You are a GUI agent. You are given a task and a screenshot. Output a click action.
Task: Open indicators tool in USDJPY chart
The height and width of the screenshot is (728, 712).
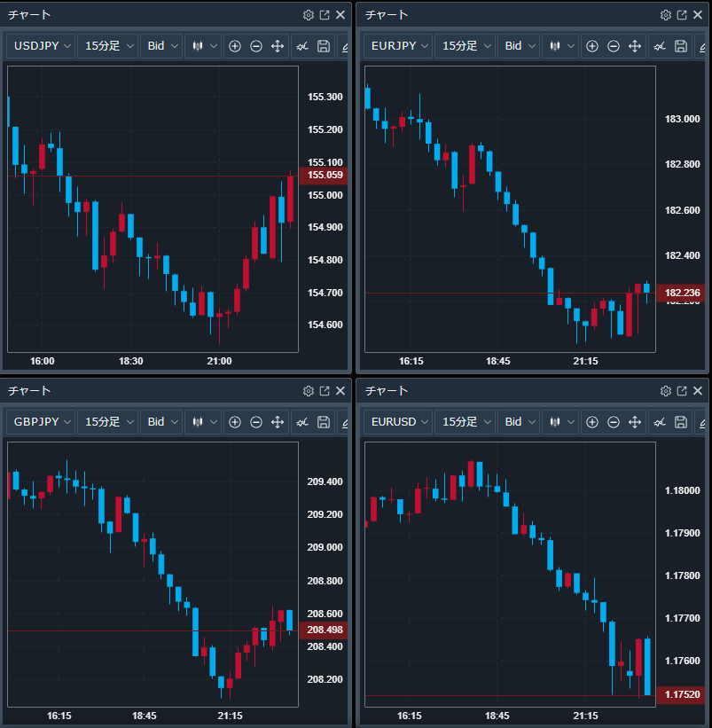tap(302, 46)
